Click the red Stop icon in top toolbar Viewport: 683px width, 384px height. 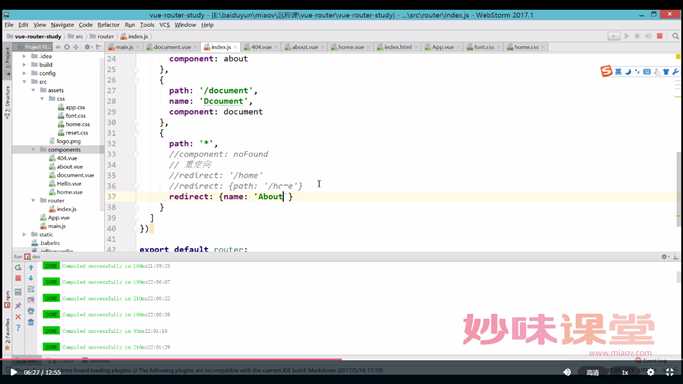660,36
